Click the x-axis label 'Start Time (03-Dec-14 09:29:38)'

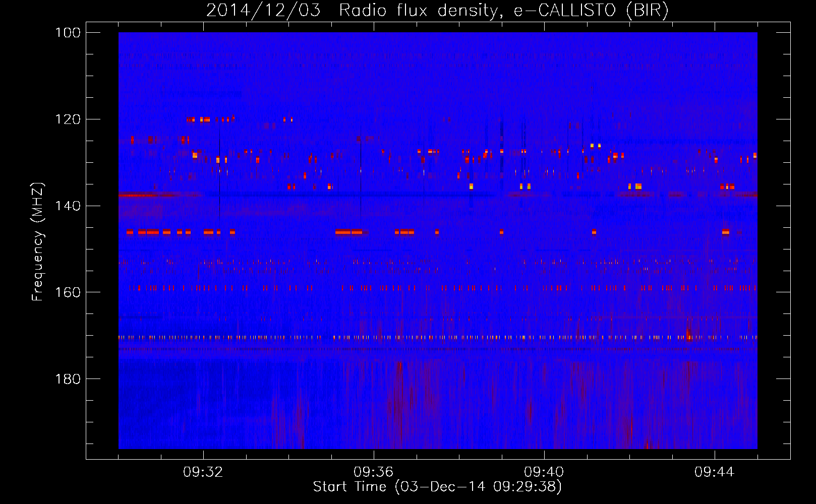point(437,487)
